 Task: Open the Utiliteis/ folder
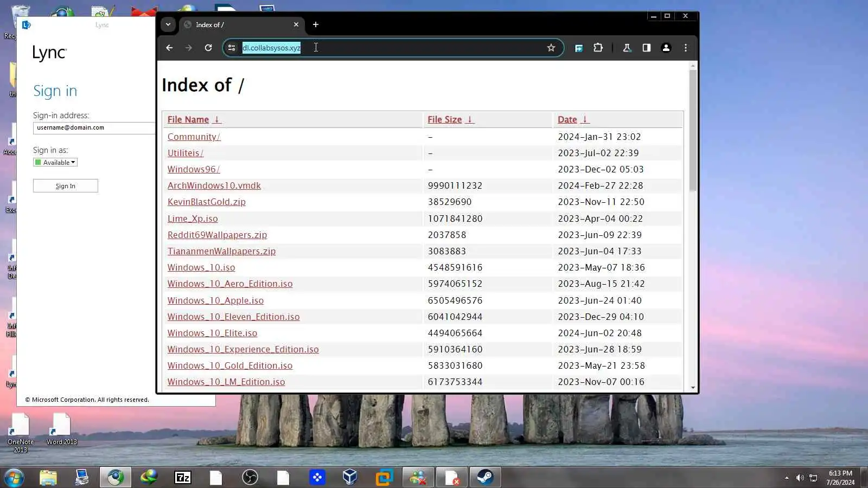[185, 153]
